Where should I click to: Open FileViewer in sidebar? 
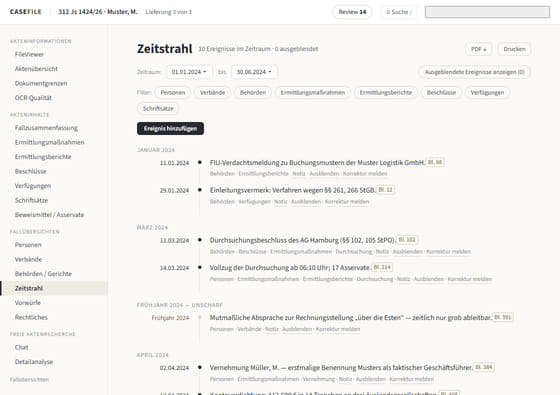click(x=29, y=54)
